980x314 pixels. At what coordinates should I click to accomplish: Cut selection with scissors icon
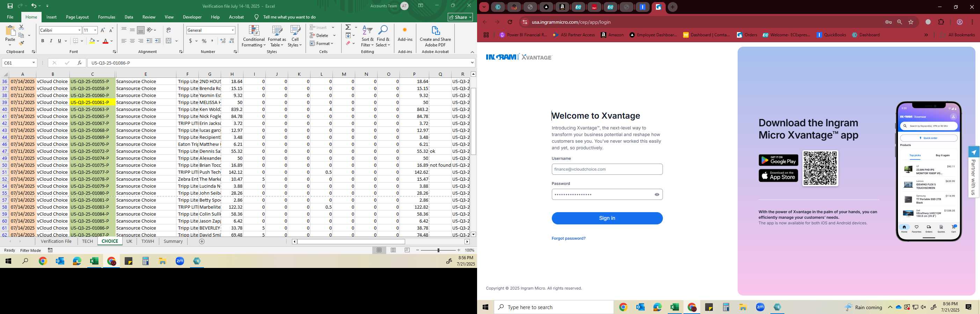pyautogui.click(x=21, y=27)
